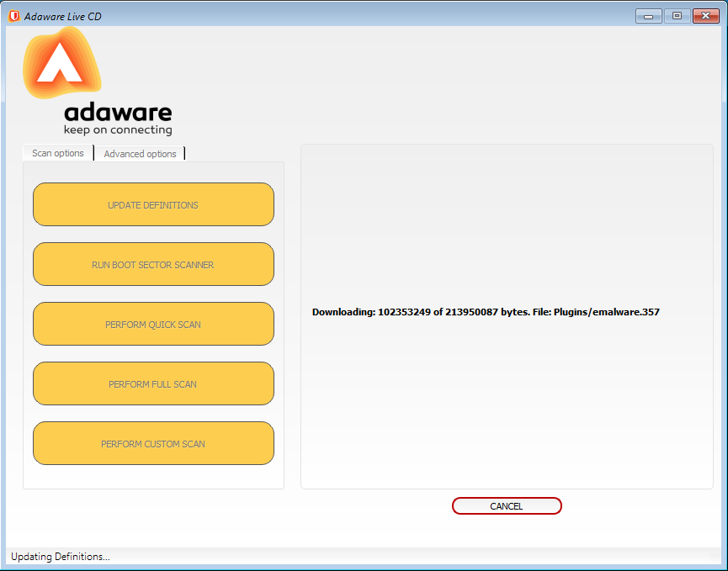Click the 'keep on connecting' tagline
Screen dimensions: 728x571
118,130
